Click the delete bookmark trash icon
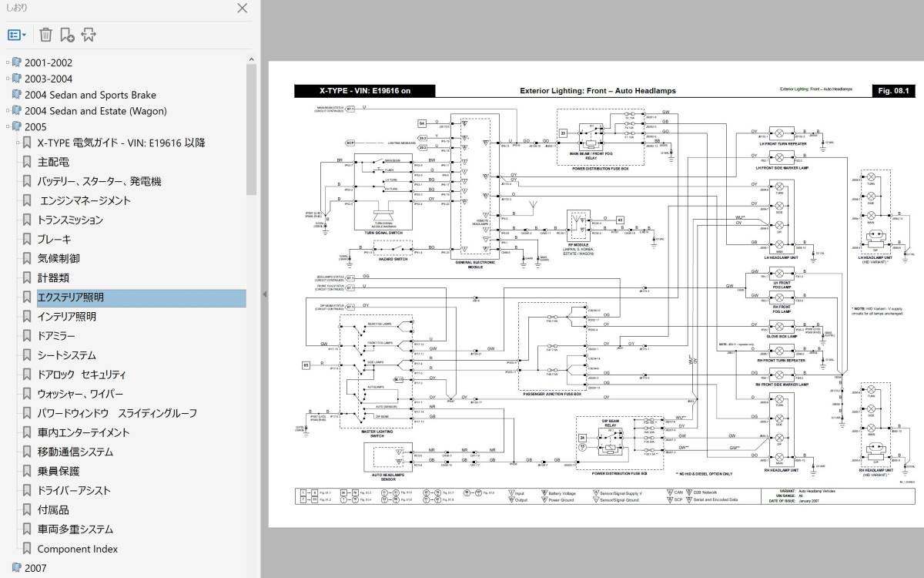The height and width of the screenshot is (578, 924). [x=45, y=35]
